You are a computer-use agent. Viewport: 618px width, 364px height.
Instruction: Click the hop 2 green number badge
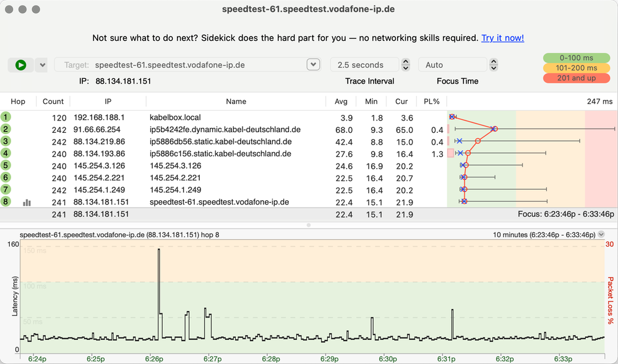6,129
